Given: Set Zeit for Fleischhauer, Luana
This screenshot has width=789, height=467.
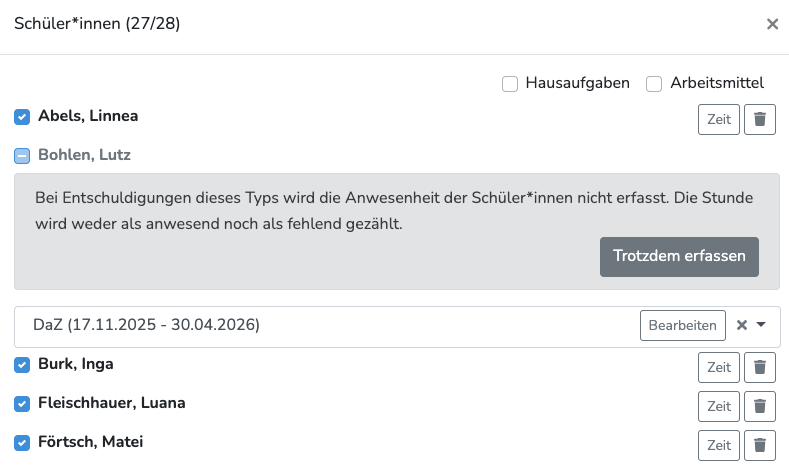Looking at the screenshot, I should point(719,406).
